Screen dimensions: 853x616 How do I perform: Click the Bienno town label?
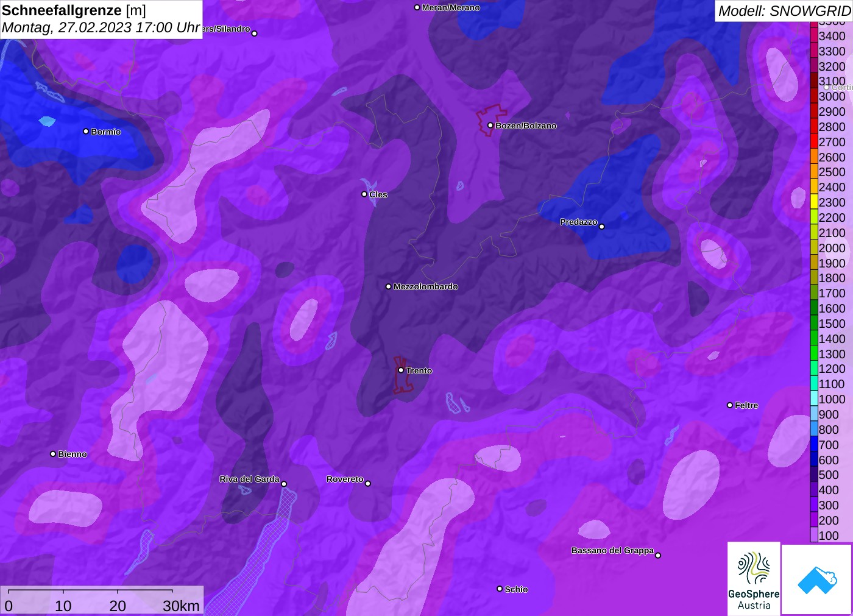click(x=73, y=454)
